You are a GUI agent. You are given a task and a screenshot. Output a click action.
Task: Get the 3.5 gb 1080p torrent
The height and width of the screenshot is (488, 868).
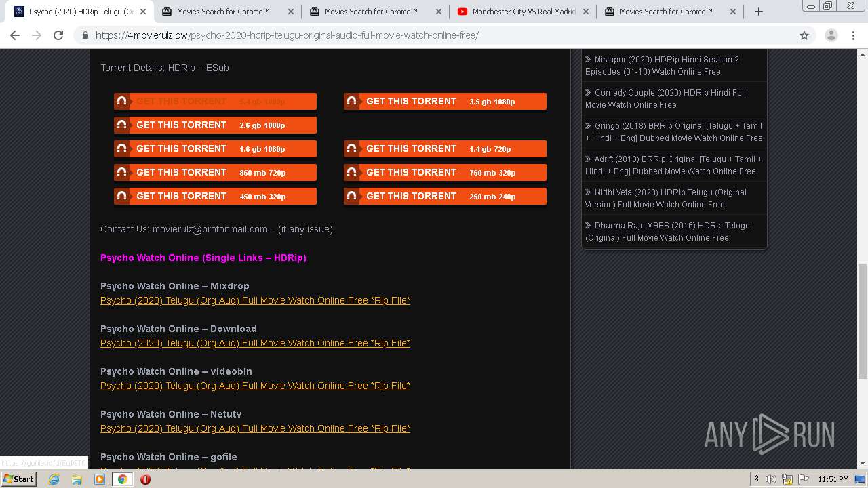click(x=445, y=101)
